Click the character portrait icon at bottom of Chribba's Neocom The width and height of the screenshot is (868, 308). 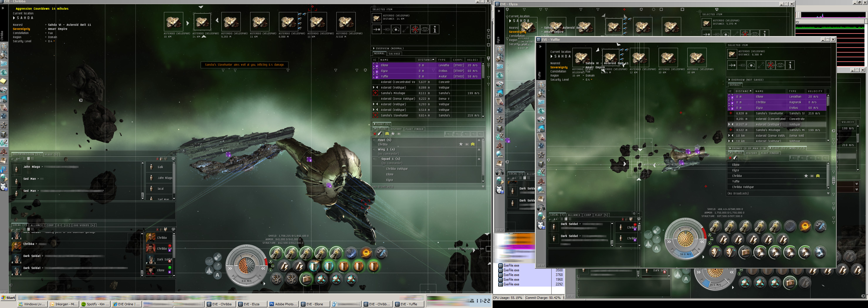click(x=4, y=186)
